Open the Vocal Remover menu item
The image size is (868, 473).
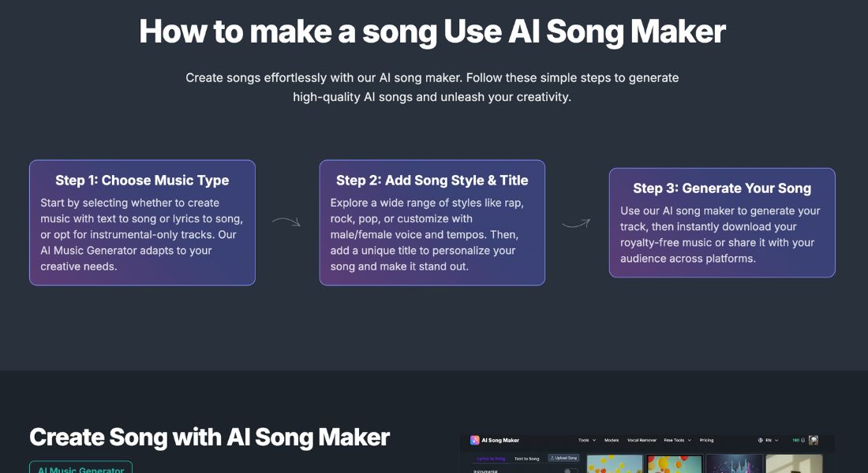[x=642, y=441]
